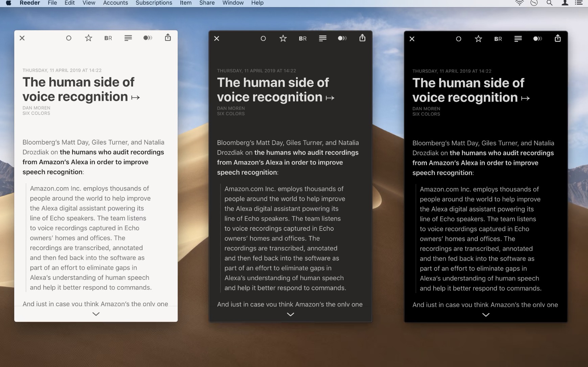Close the light theme article window
Viewport: 588px width, 367px height.
[22, 38]
